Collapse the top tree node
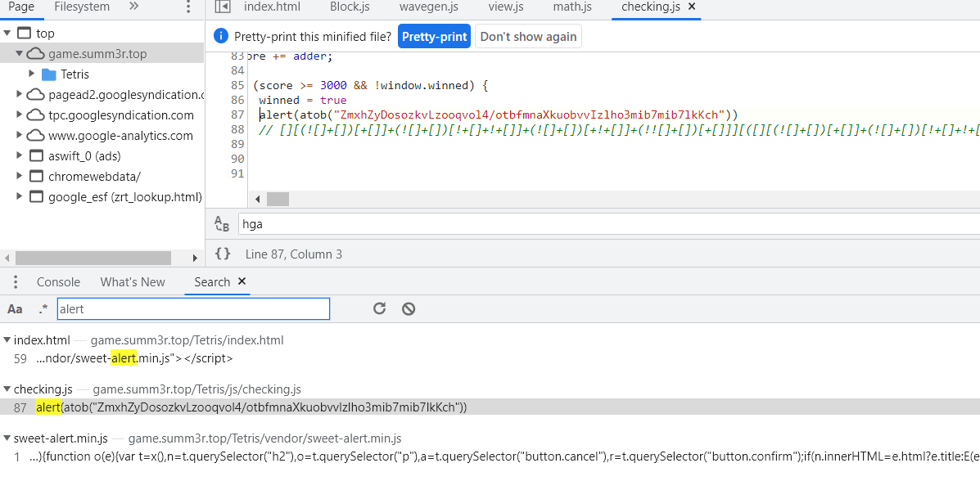This screenshot has height=490, width=980. click(x=7, y=33)
